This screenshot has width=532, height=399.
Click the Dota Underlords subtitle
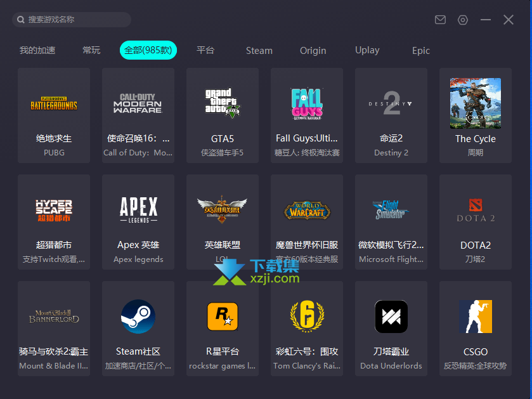391,366
